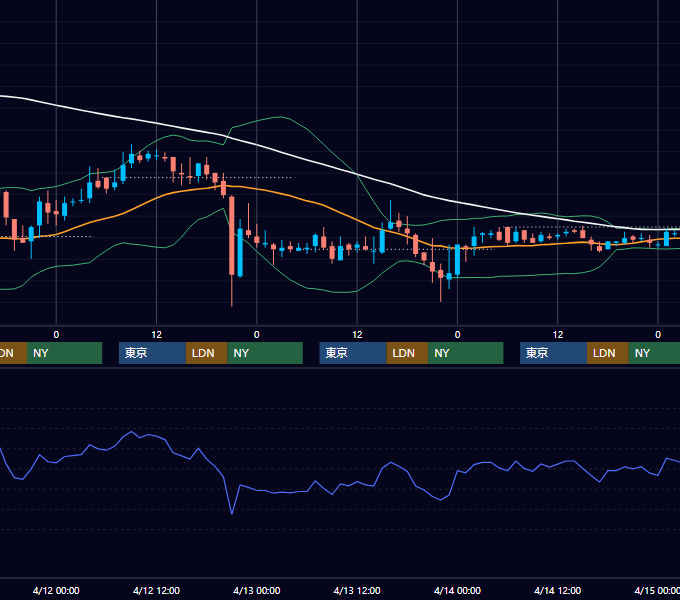Screen dimensions: 680x600
Task: Select the 東京 session block on 4/14
Action: pyautogui.click(x=553, y=353)
